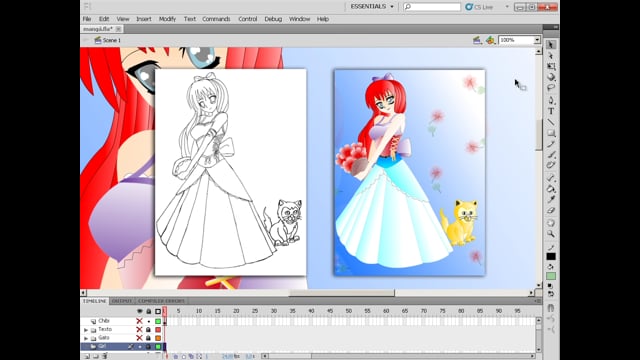
Task: Select the Hand tool
Action: 551,223
